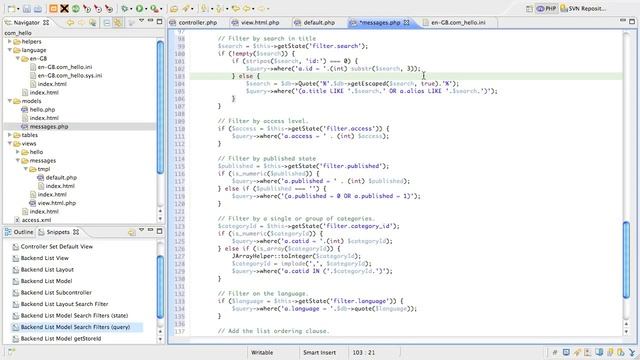Image resolution: width=640 pixels, height=360 pixels.
Task: Minimize the Navigator panel
Action: click(150, 20)
